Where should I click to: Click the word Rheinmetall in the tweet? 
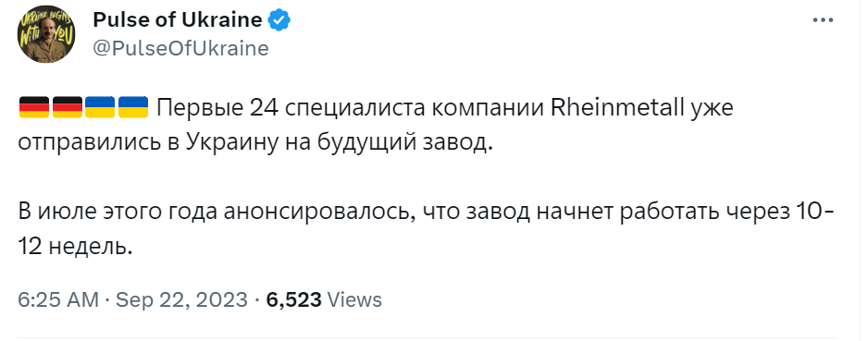(x=615, y=108)
